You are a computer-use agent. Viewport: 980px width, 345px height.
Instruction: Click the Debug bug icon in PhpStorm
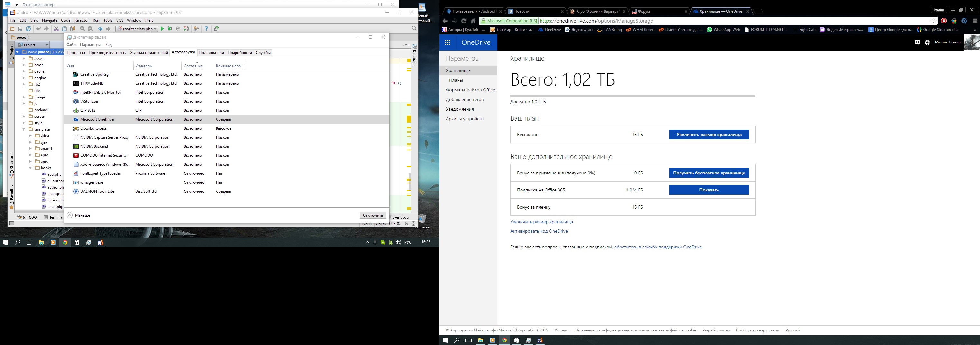[x=170, y=29]
